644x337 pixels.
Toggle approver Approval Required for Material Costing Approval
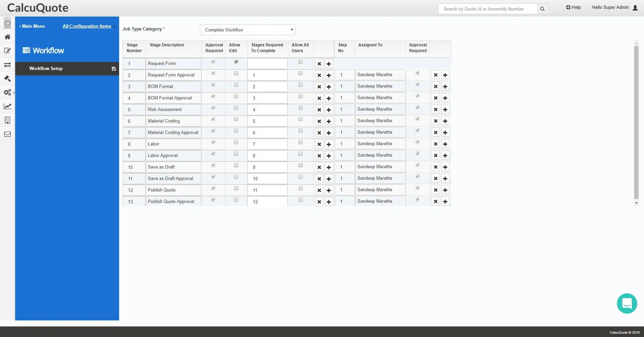(x=418, y=131)
